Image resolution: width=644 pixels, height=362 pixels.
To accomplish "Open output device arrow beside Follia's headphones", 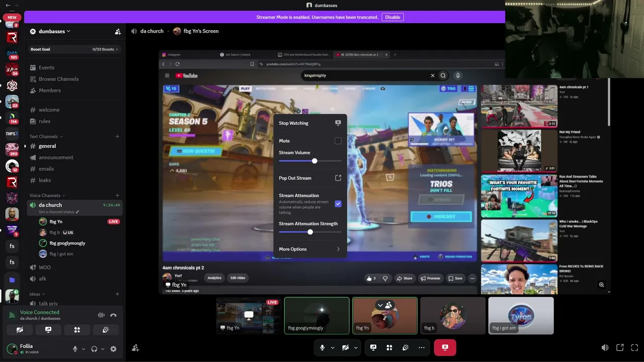I will coord(103,349).
